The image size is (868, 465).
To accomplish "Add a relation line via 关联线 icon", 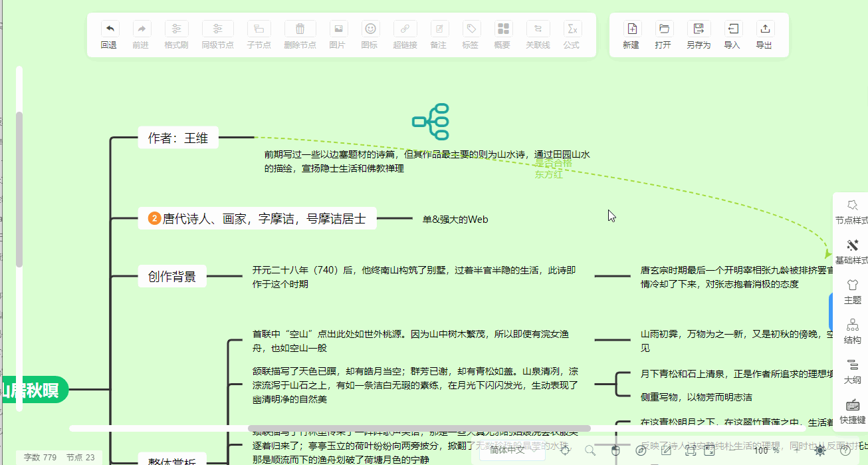I will point(538,35).
